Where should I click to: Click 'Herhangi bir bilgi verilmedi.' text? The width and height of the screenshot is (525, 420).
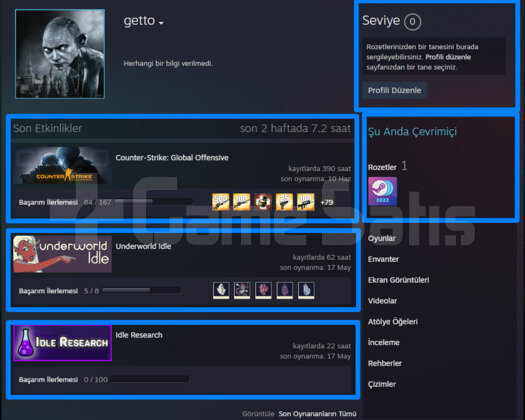pyautogui.click(x=168, y=63)
